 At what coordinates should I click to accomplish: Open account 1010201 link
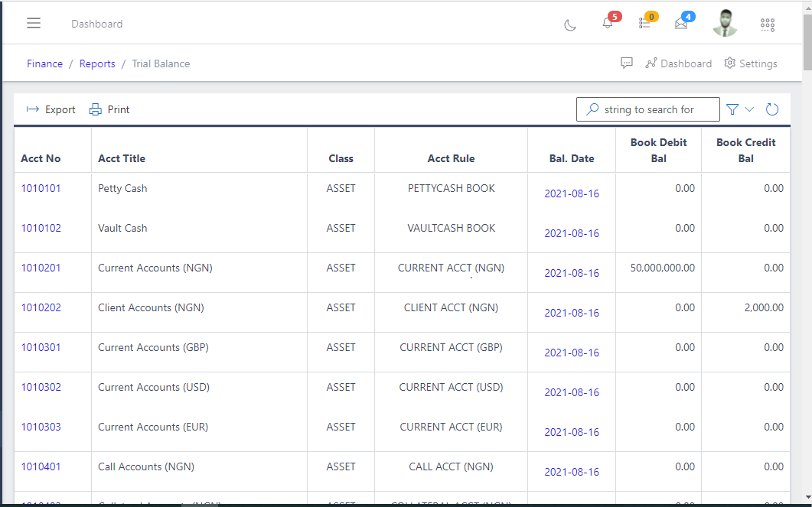point(41,268)
